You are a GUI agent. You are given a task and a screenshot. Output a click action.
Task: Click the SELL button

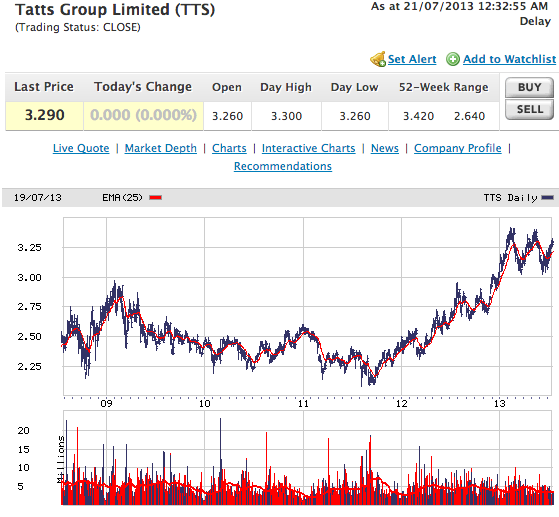tap(529, 109)
